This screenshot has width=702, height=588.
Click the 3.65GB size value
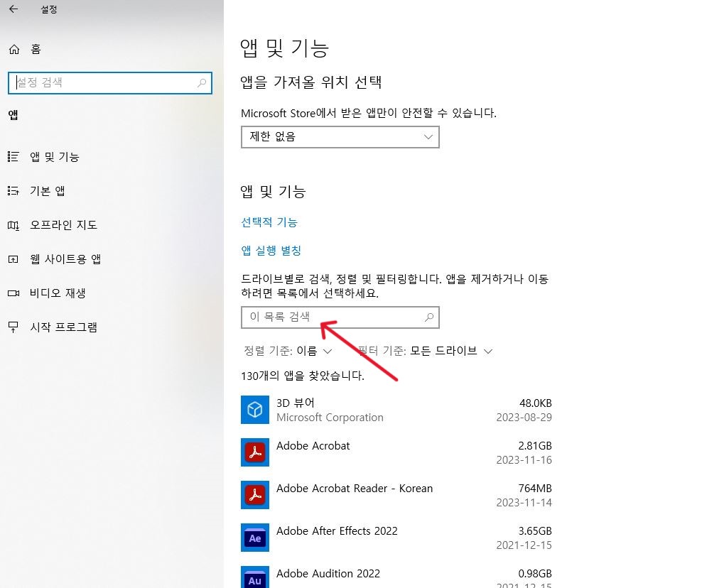[x=535, y=530]
